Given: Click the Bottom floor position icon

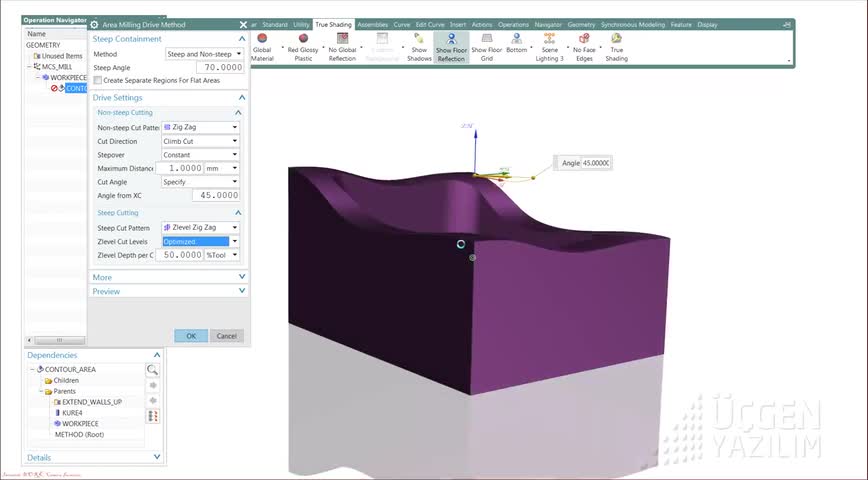Looking at the screenshot, I should 516,38.
